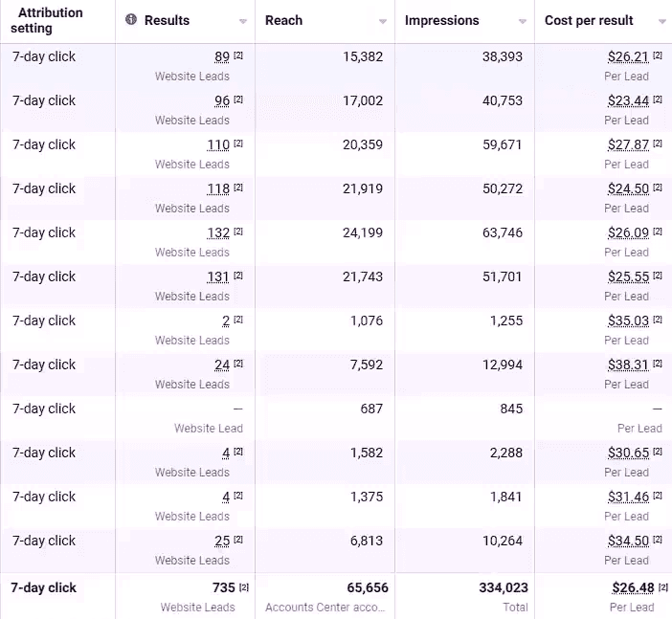Click the 25 Website Leads result
672x619 pixels.
[x=222, y=542]
